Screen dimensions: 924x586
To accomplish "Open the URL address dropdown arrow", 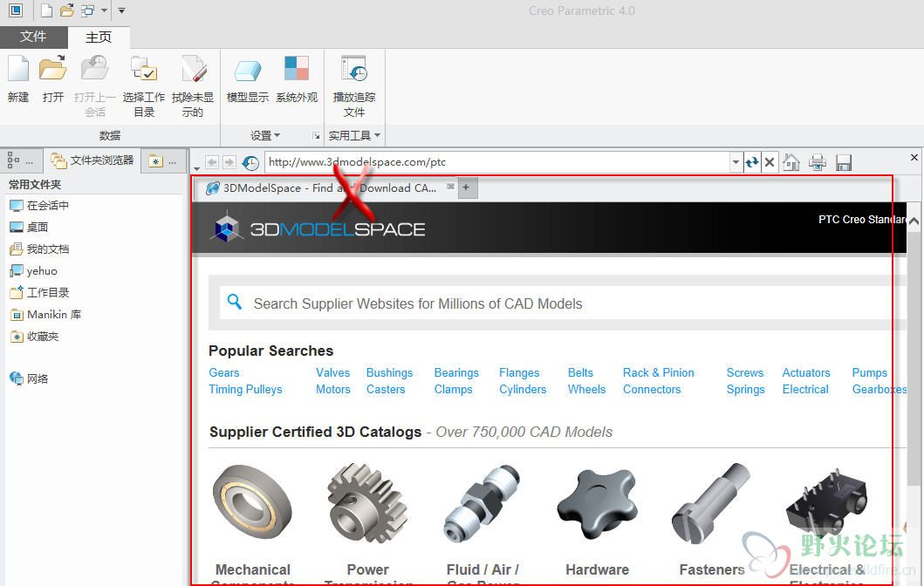I will [736, 162].
